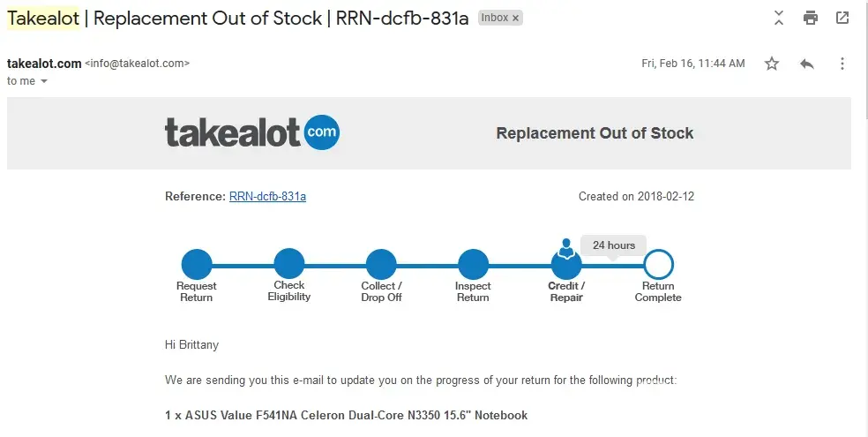Select the Return Complete step circle
Image resolution: width=868 pixels, height=437 pixels.
[658, 264]
